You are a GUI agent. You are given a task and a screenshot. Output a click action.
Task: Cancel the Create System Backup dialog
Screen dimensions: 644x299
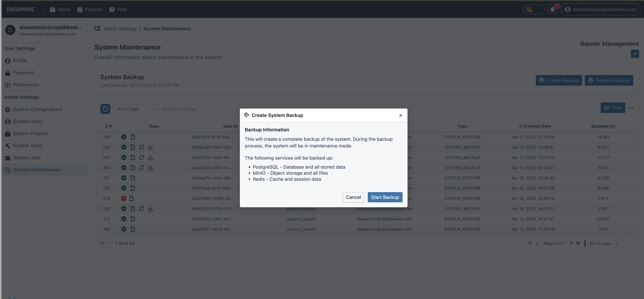353,197
